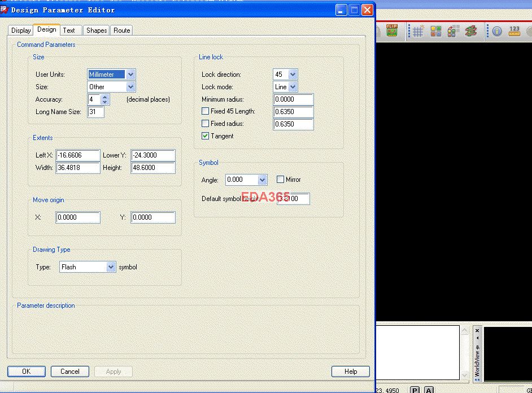532x393 pixels.
Task: Select the Design tab
Action: [x=46, y=29]
